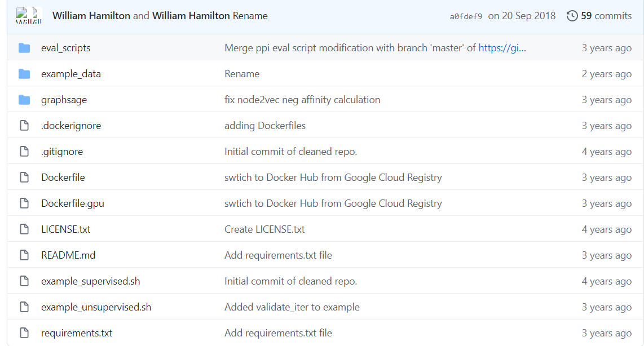
Task: Open 'Added validate_iter to example' commit
Action: point(292,307)
